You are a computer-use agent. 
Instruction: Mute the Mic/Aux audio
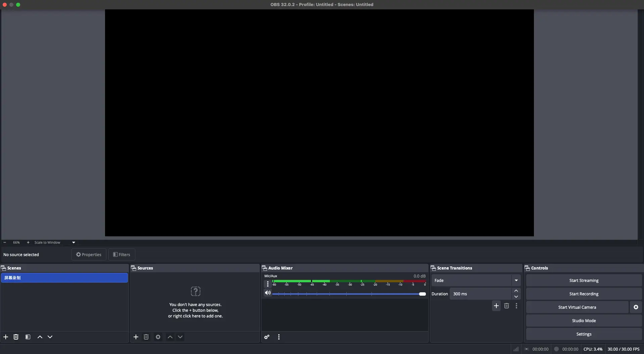pyautogui.click(x=268, y=293)
